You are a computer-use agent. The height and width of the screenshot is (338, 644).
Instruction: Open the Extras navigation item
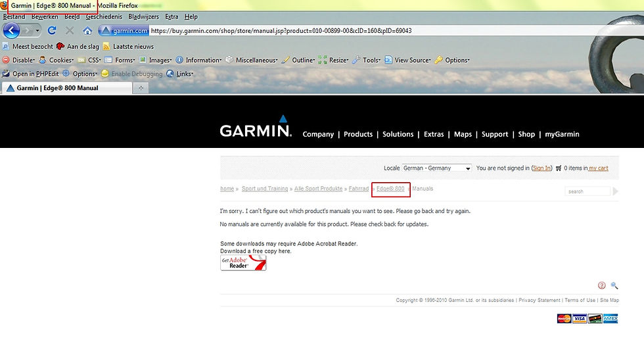[434, 134]
